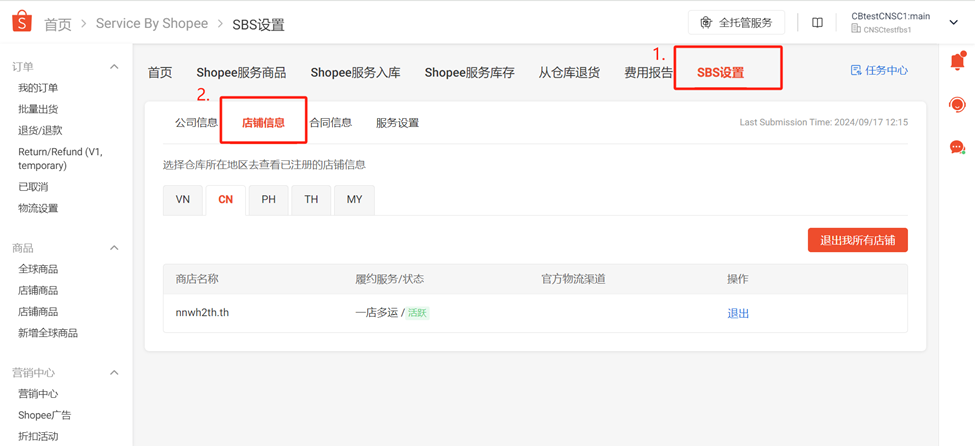The height and width of the screenshot is (446, 975).
Task: Switch to the SBS设置 tab
Action: pos(720,73)
